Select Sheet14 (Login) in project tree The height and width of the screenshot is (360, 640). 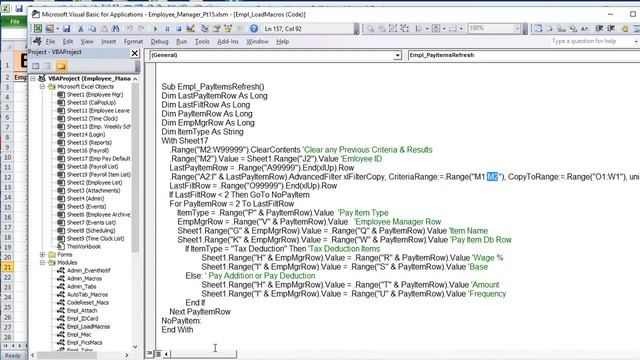coord(86,134)
